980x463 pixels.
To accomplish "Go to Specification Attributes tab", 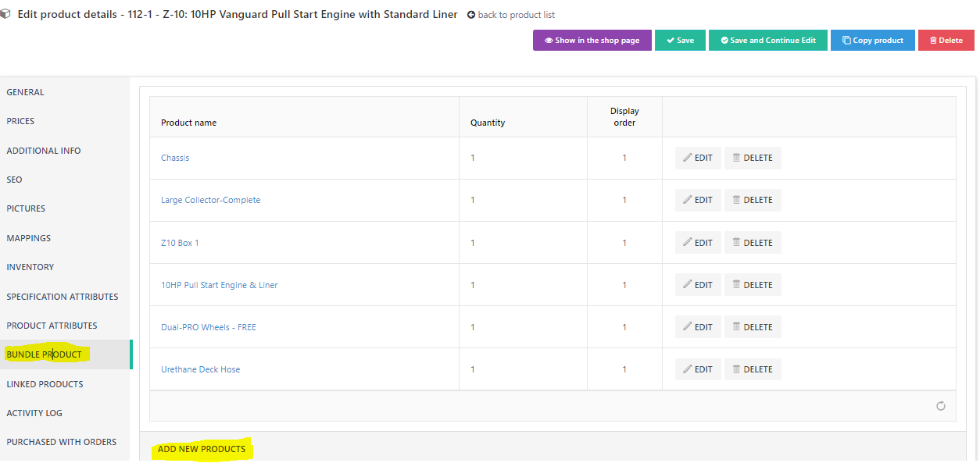I will (x=63, y=297).
